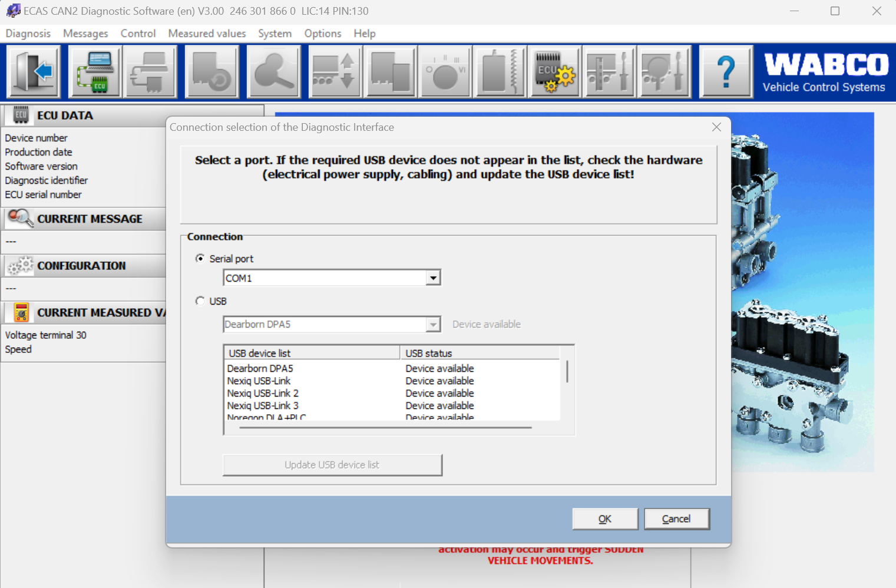
Task: Cancel the connection selection dialog
Action: [676, 518]
